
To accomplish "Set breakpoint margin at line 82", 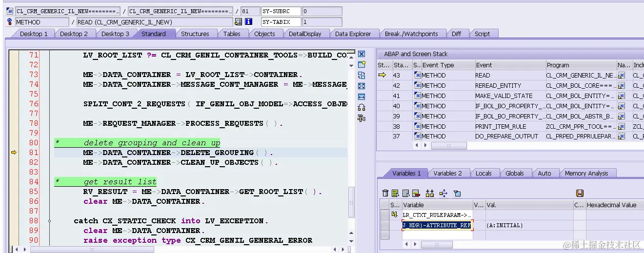I will coord(14,162).
